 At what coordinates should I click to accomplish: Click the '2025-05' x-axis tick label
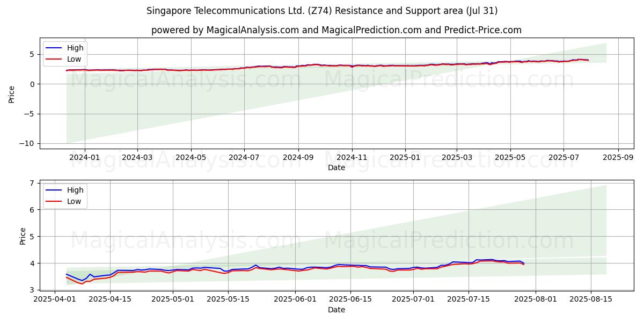point(510,157)
